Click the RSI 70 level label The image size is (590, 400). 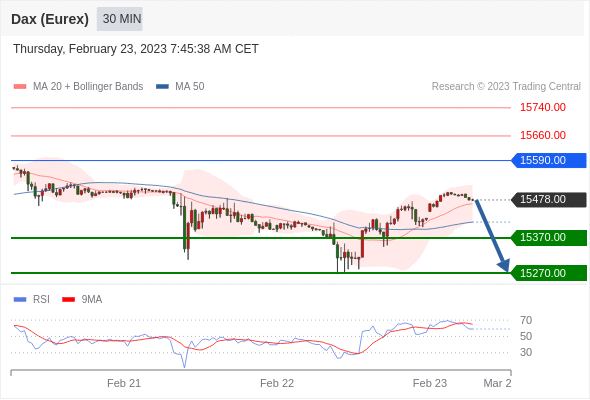pyautogui.click(x=526, y=321)
